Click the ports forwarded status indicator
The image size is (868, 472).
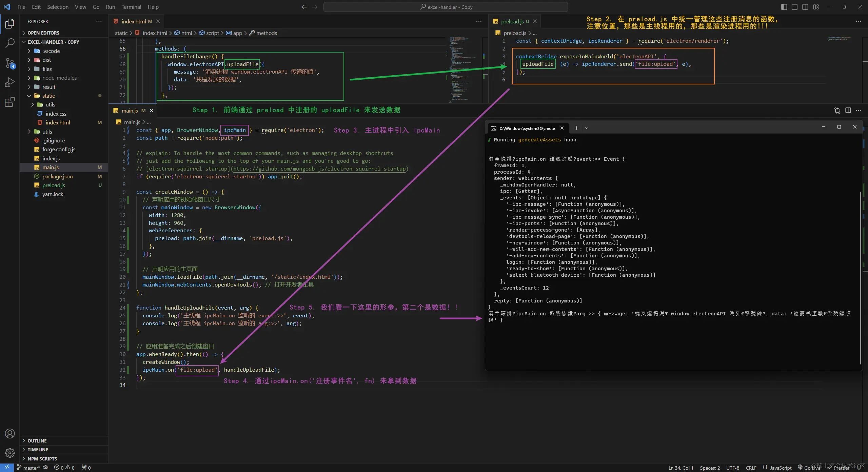click(86, 468)
